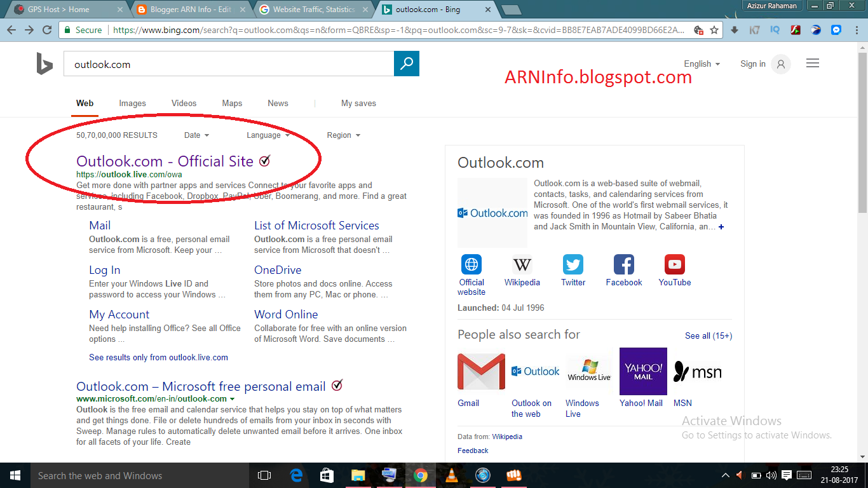Click the volume speaker tray icon
Viewport: 868px width, 488px height.
click(x=771, y=475)
